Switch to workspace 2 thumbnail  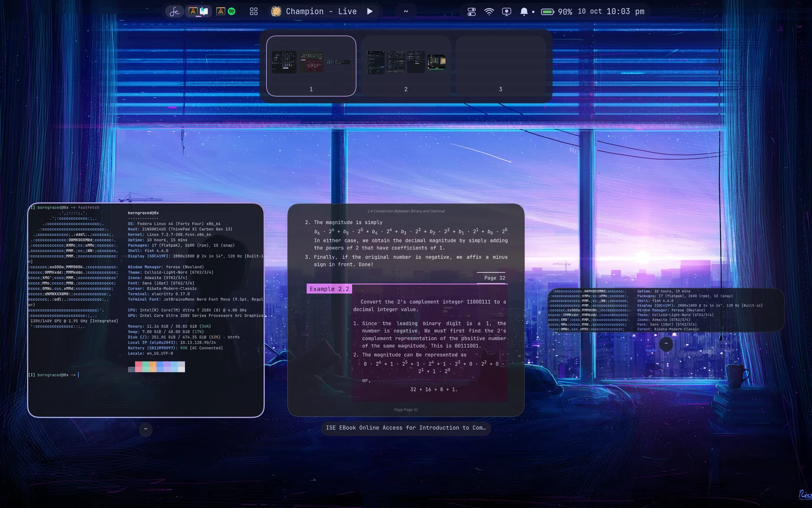click(406, 66)
